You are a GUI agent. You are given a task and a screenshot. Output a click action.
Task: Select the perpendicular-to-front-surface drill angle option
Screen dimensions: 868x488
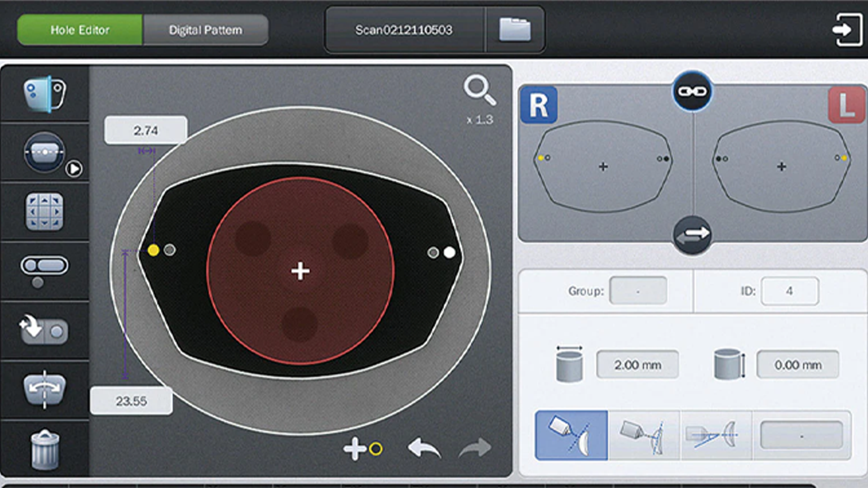571,436
